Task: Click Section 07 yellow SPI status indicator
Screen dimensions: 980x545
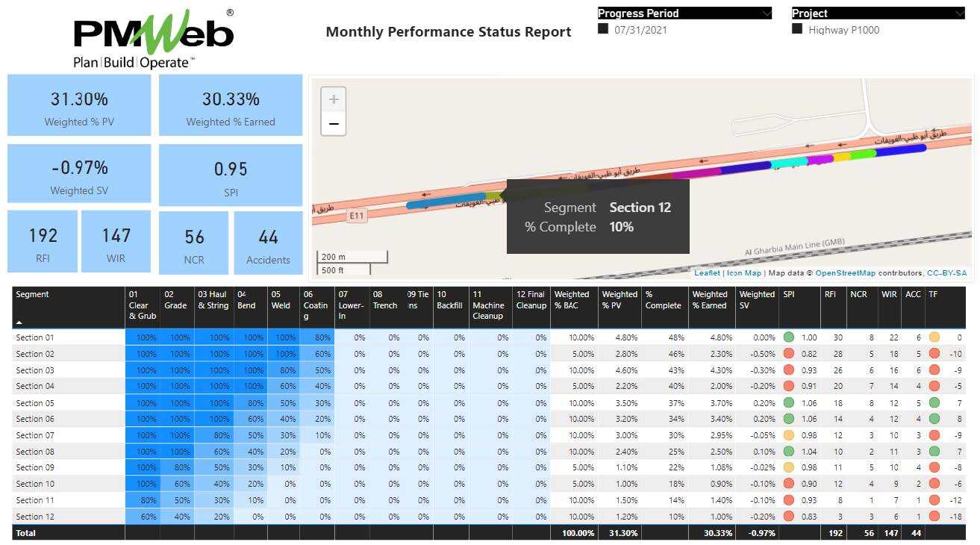Action: [789, 435]
